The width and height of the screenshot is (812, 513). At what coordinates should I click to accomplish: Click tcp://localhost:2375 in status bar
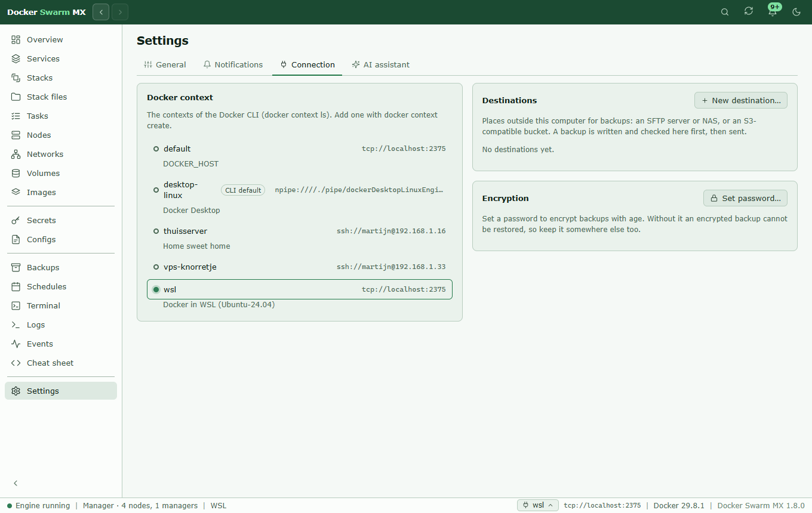click(x=602, y=505)
